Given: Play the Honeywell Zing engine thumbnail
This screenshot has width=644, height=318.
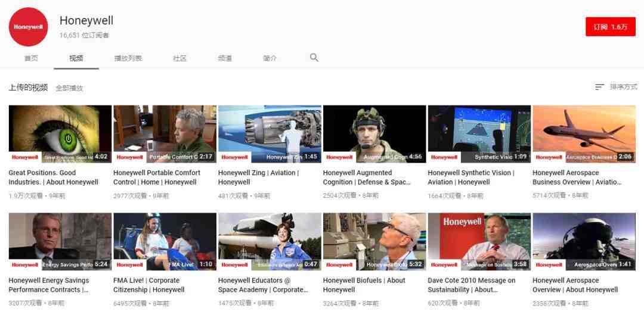Looking at the screenshot, I should point(270,134).
